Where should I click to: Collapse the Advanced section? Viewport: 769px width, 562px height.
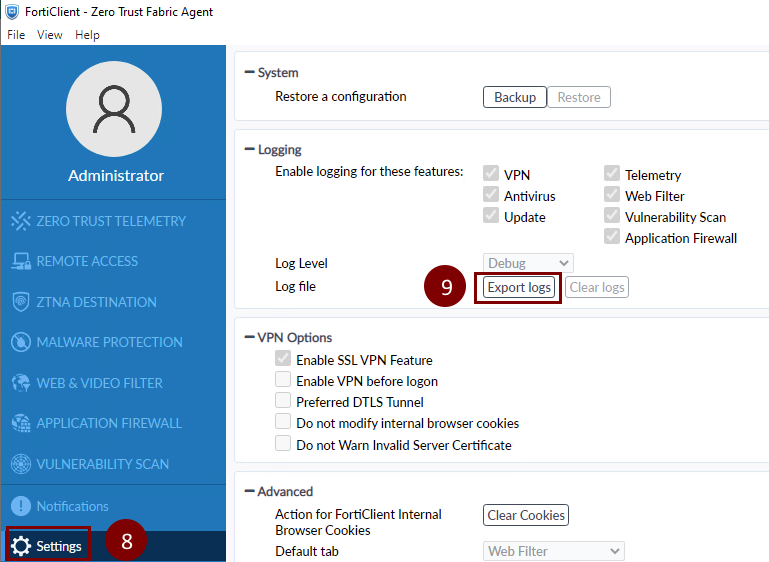click(250, 491)
